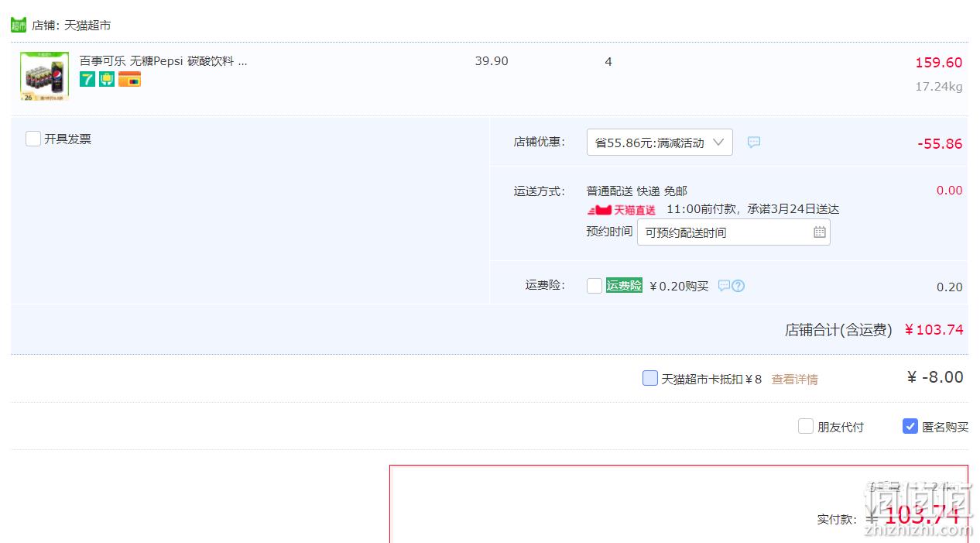The height and width of the screenshot is (543, 980).
Task: Open the 天猫超市 store name
Action: click(x=87, y=26)
